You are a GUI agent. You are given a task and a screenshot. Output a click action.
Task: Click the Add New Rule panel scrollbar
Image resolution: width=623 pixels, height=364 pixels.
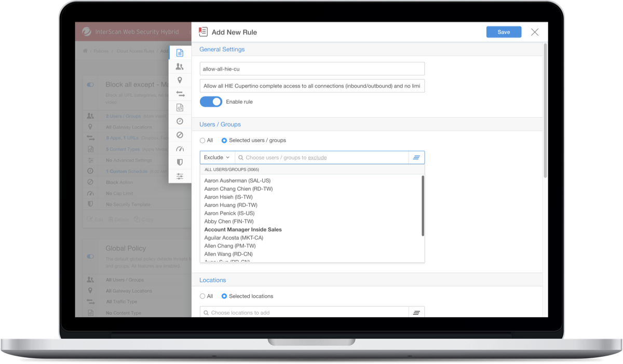tap(545, 110)
